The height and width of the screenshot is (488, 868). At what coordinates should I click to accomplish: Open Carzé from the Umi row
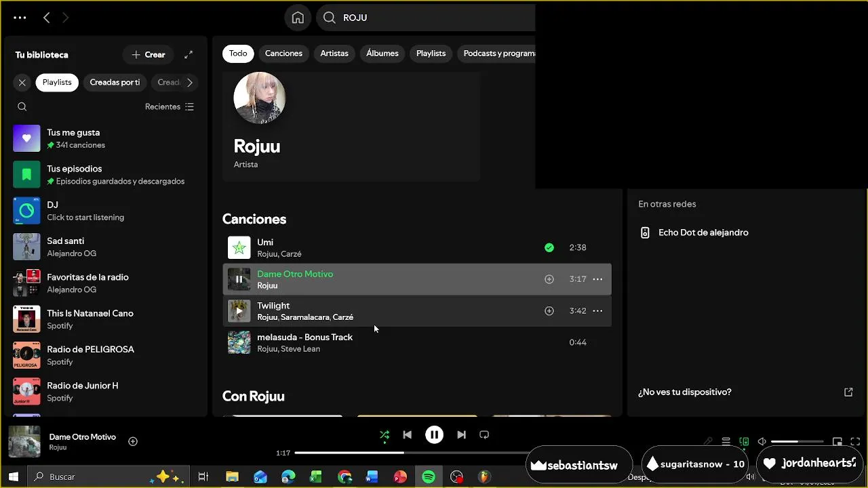tap(291, 254)
